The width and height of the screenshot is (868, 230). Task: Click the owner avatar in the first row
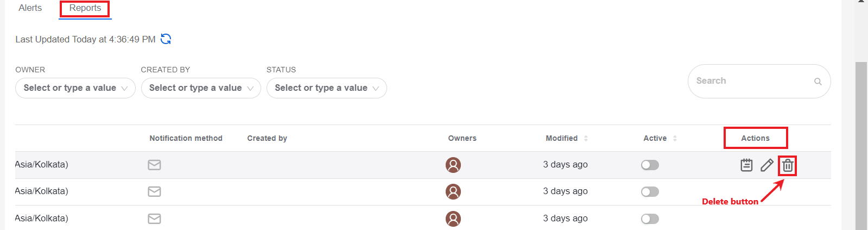pyautogui.click(x=453, y=165)
